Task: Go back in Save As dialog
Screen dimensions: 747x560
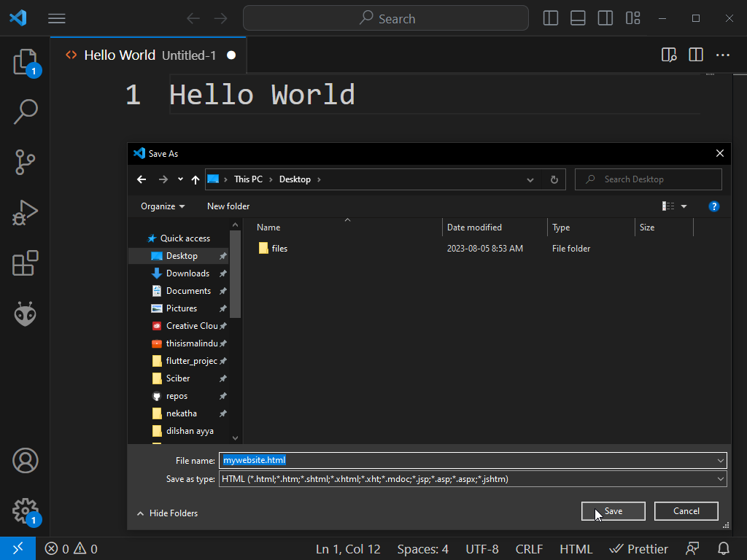Action: pos(142,179)
